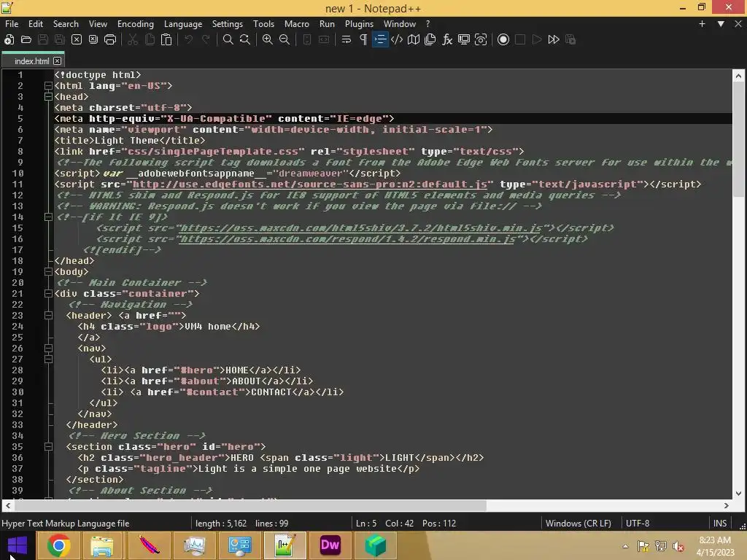Screen dimensions: 747x560
Task: Open the Document Map icon
Action: (x=414, y=39)
